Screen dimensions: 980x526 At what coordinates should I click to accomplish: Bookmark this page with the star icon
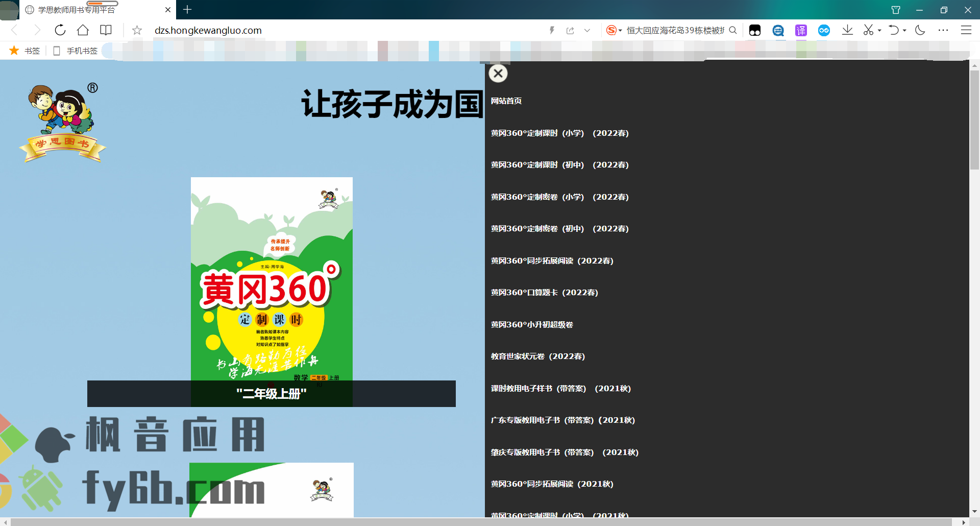[137, 30]
